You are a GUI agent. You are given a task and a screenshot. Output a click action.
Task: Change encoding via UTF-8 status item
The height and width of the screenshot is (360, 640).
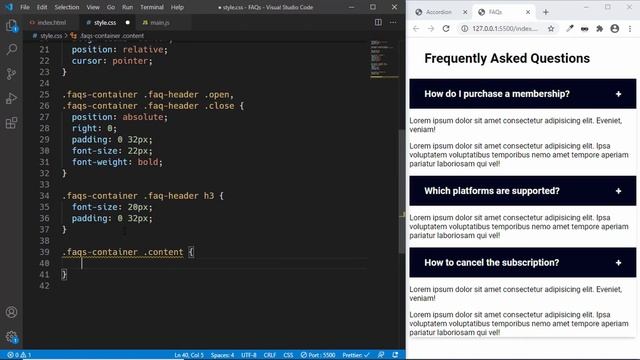tap(249, 355)
